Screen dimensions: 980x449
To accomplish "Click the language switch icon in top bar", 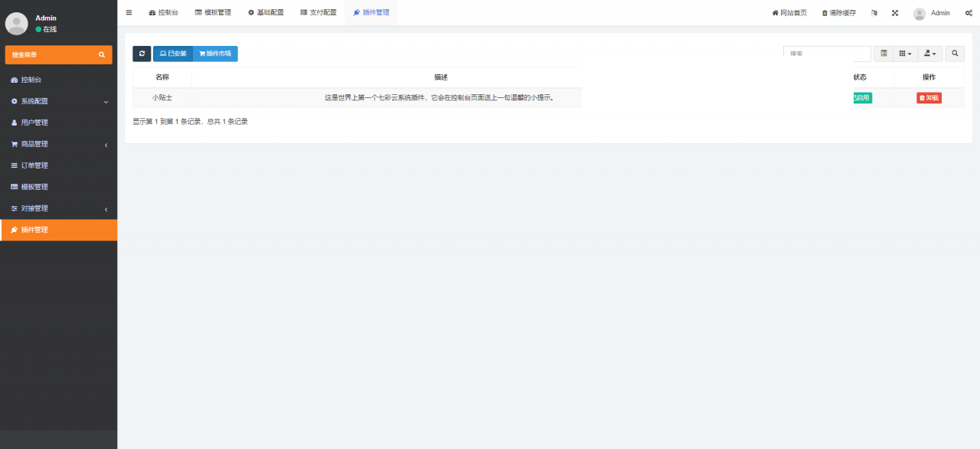I will (874, 12).
